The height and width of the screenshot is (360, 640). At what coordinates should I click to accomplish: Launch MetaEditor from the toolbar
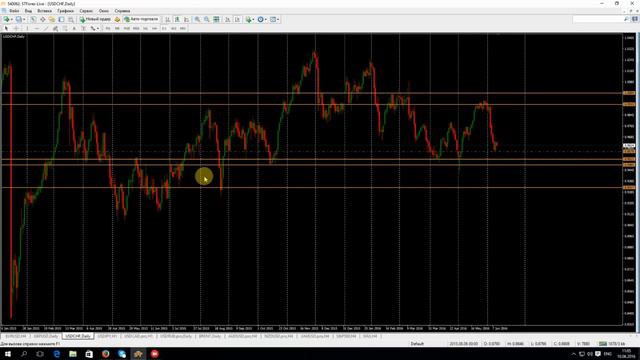click(118, 19)
